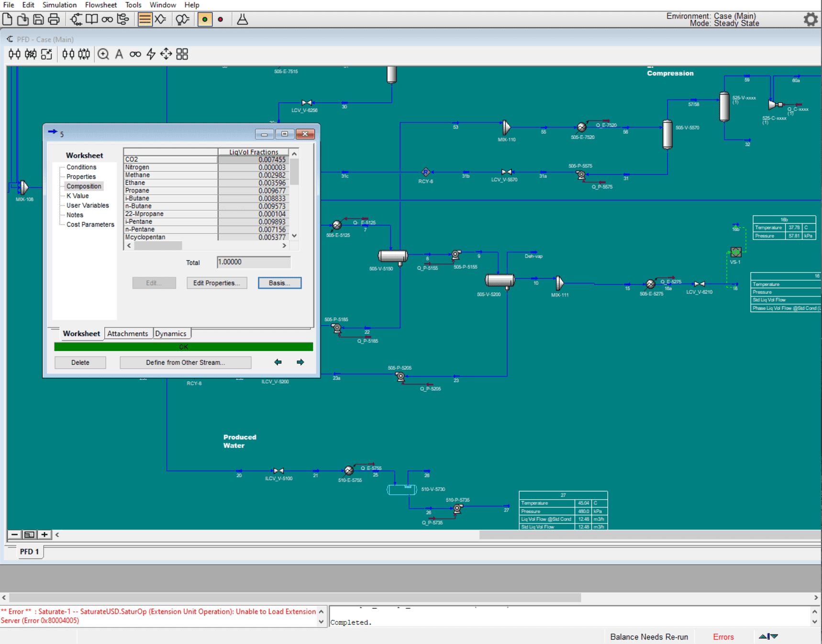The height and width of the screenshot is (644, 822).
Task: Click Define from Other Stream... button
Action: [x=186, y=362]
